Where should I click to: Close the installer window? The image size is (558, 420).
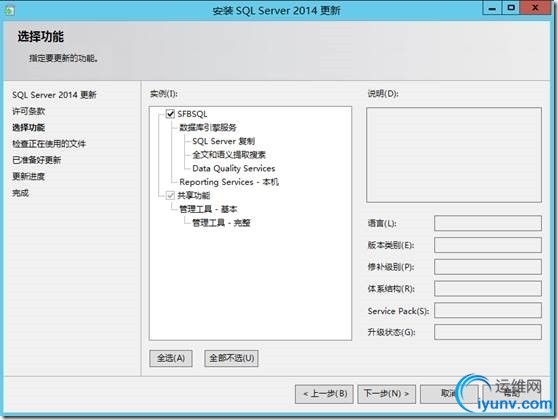click(536, 8)
